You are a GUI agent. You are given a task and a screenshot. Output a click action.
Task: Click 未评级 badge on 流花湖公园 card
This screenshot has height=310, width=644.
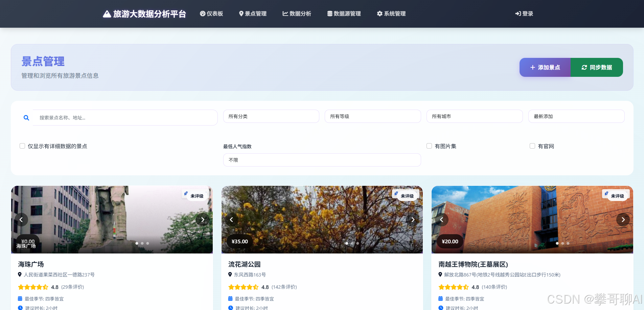click(407, 196)
